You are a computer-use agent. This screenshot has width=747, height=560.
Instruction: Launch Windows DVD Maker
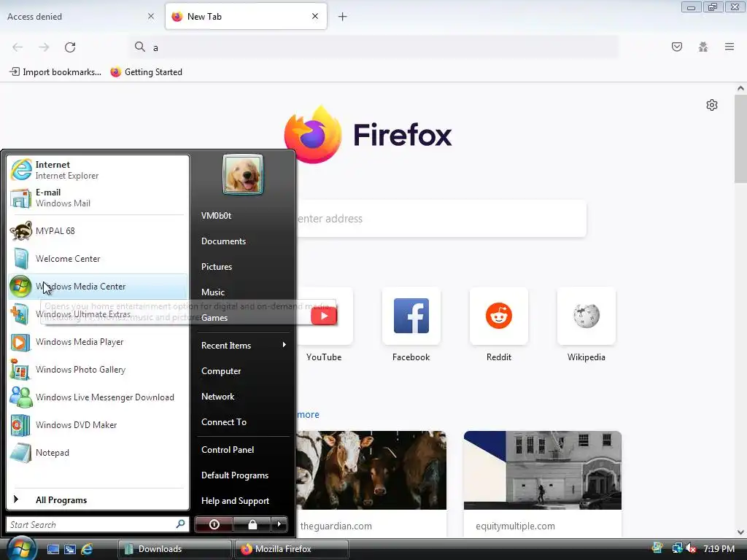coord(98,425)
